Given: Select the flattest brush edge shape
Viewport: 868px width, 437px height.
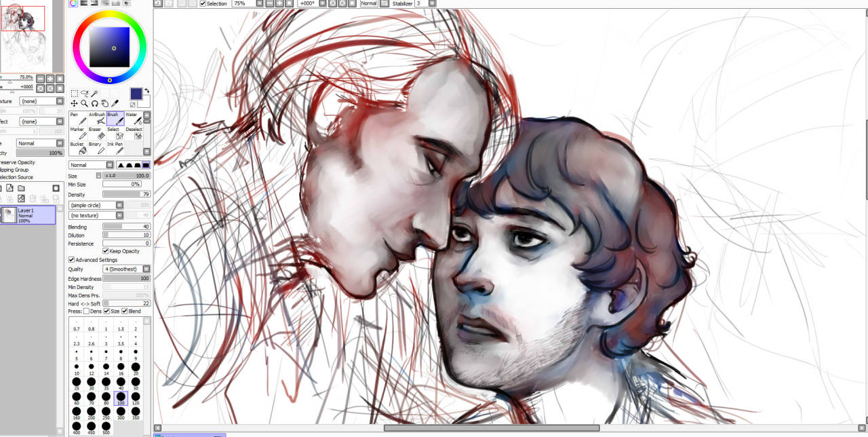Looking at the screenshot, I should (146, 165).
